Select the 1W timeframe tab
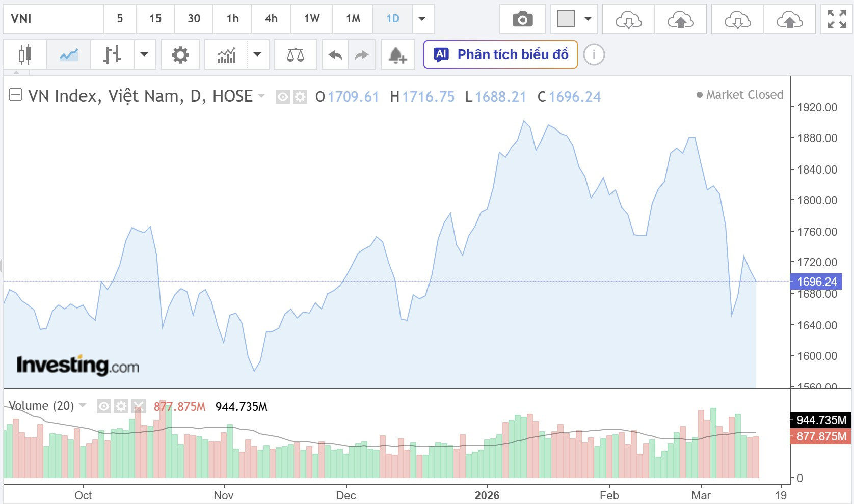This screenshot has width=854, height=504. point(312,19)
